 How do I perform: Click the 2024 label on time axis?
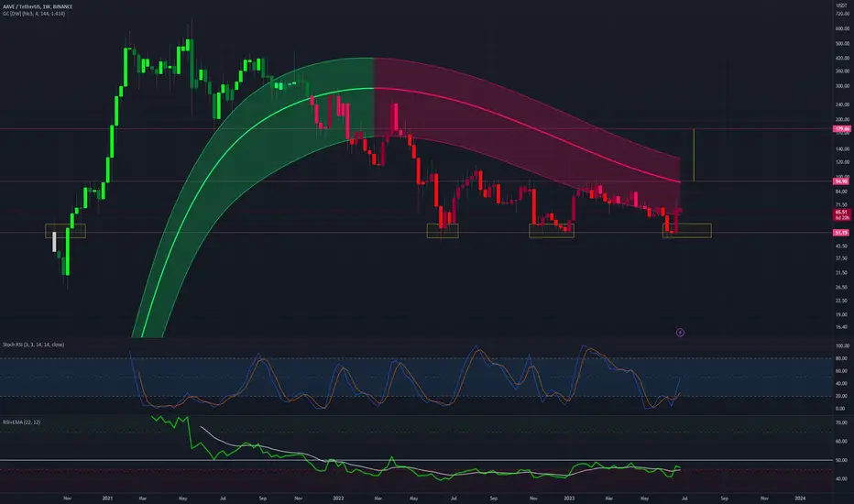pos(800,498)
